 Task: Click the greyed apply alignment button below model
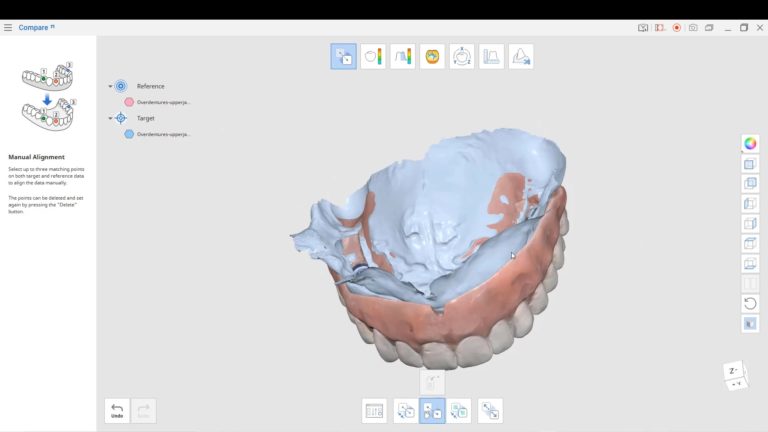[432, 382]
